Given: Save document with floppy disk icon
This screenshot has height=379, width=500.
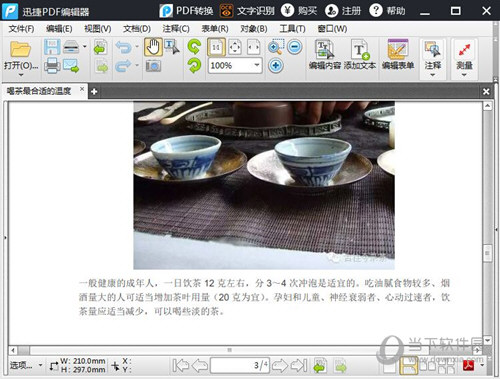Looking at the screenshot, I should click(52, 47).
